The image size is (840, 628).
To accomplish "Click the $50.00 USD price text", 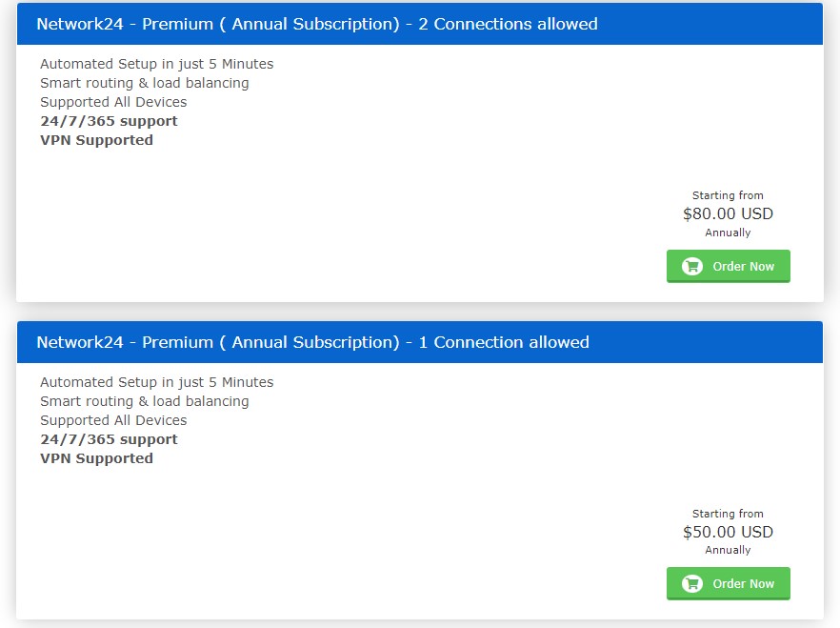I will coord(728,532).
